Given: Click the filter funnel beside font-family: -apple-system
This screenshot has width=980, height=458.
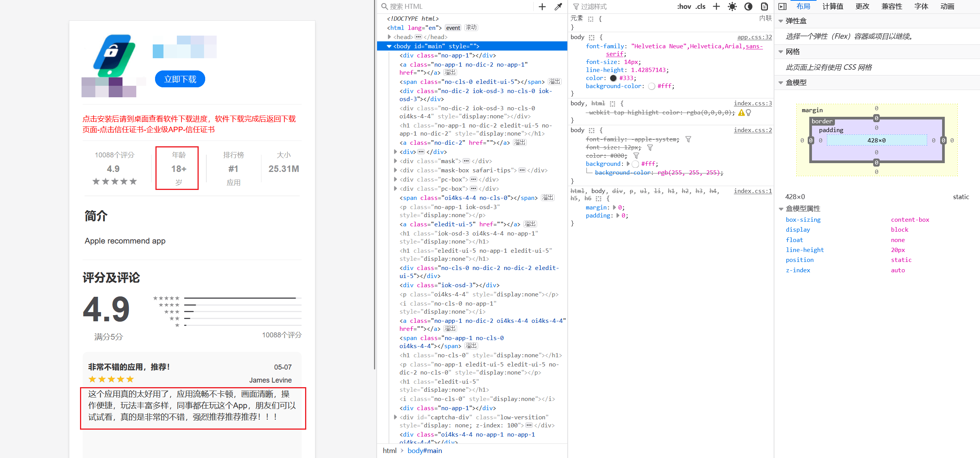Looking at the screenshot, I should pos(688,139).
